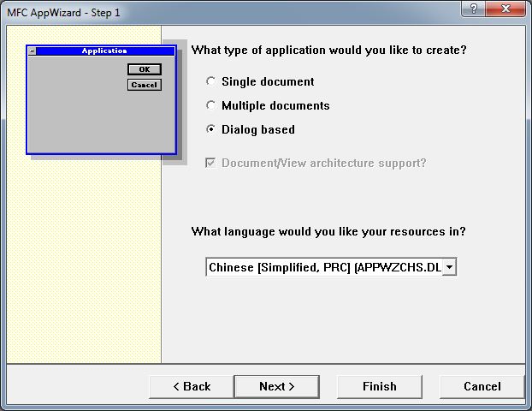This screenshot has width=532, height=411.
Task: Select the Dialog based radio button
Action: (x=211, y=130)
